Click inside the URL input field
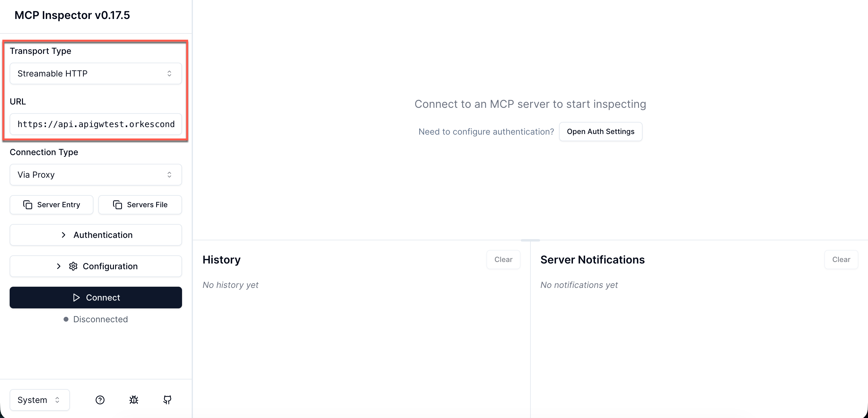 pyautogui.click(x=96, y=124)
